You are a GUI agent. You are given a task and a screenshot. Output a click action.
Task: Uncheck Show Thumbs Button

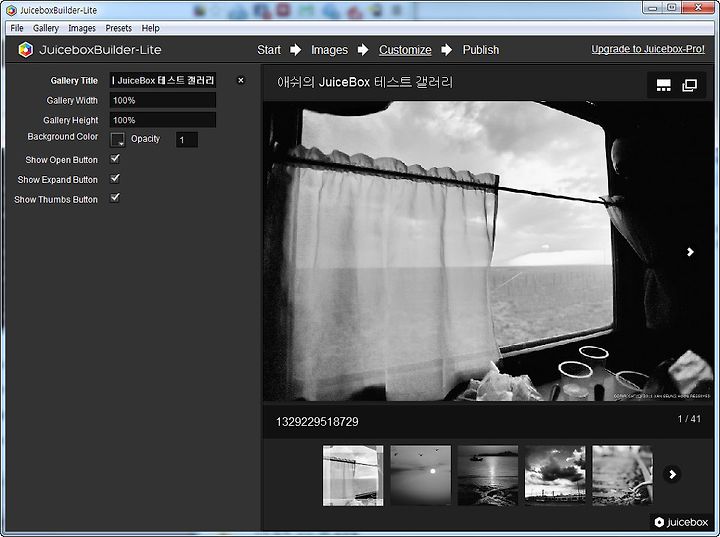115,198
